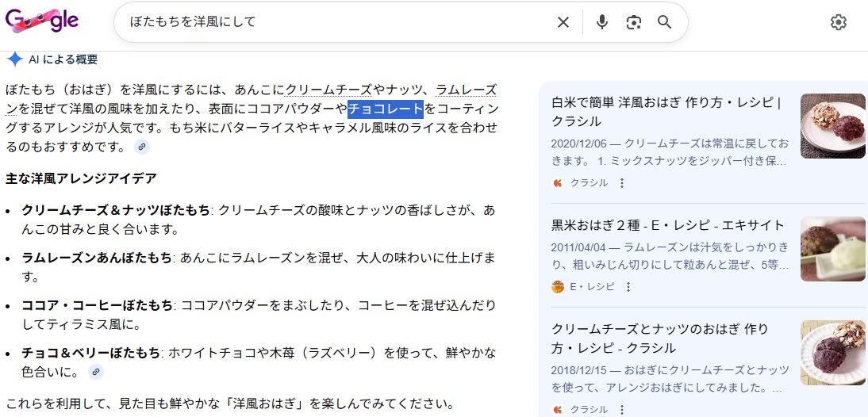Image resolution: width=868 pixels, height=417 pixels.
Task: Click the magnifier search button
Action: [x=665, y=22]
